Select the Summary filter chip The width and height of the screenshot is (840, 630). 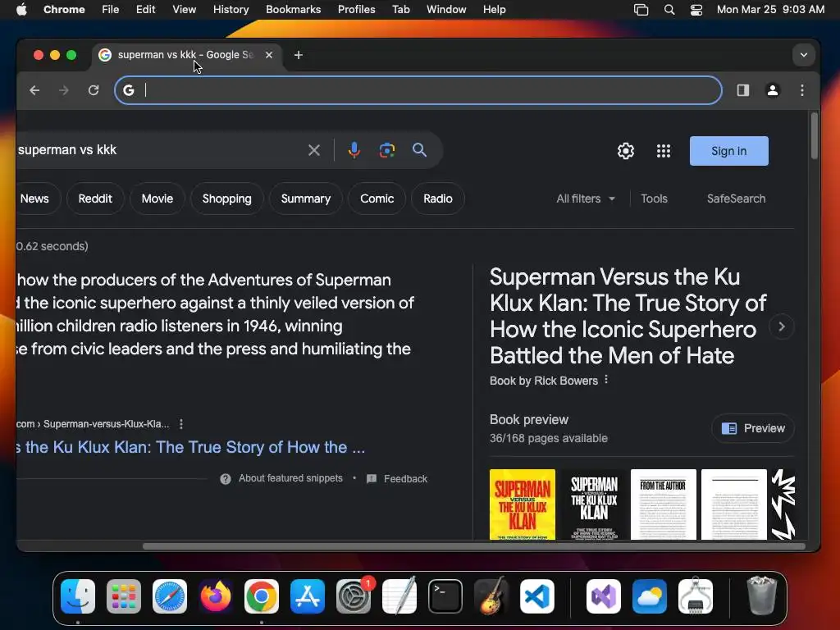[x=306, y=199]
